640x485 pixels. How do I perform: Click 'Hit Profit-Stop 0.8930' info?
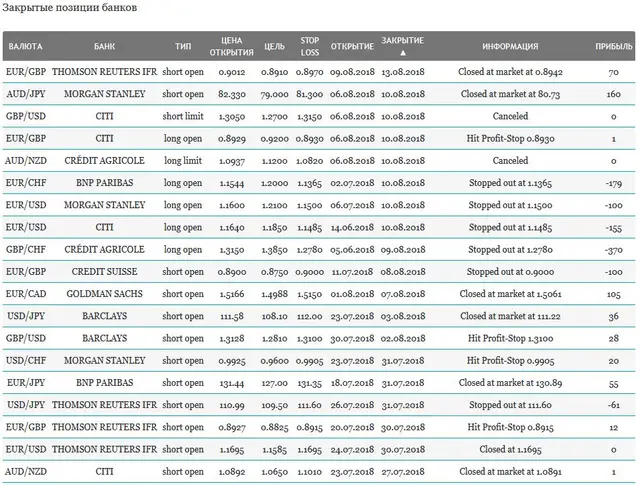coord(510,138)
